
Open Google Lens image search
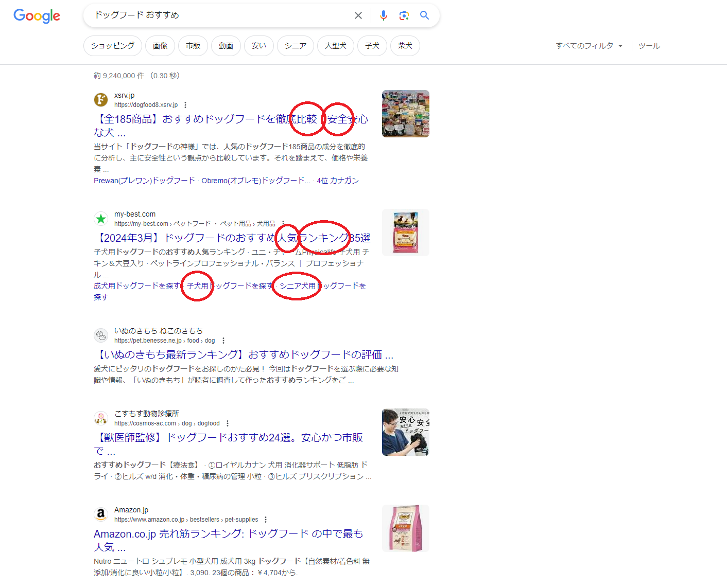point(404,15)
